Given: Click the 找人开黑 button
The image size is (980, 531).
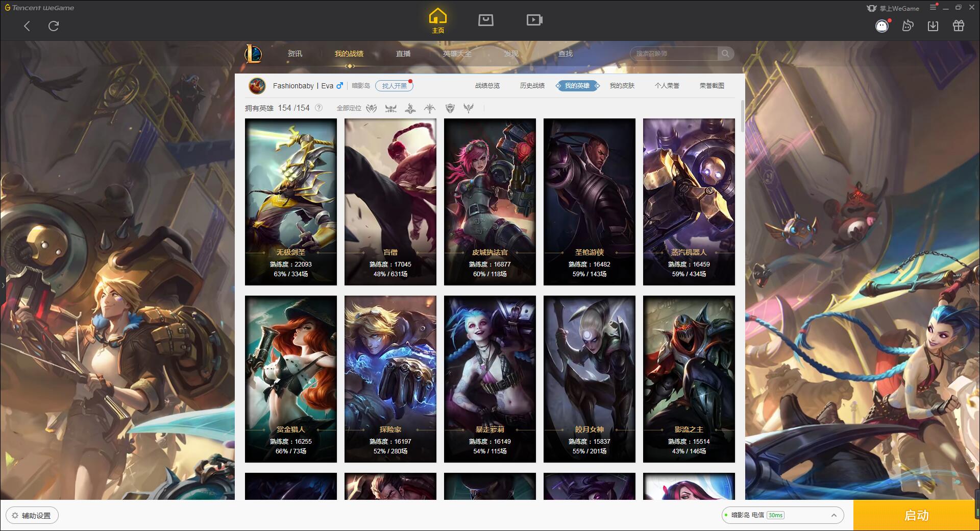Looking at the screenshot, I should 394,86.
